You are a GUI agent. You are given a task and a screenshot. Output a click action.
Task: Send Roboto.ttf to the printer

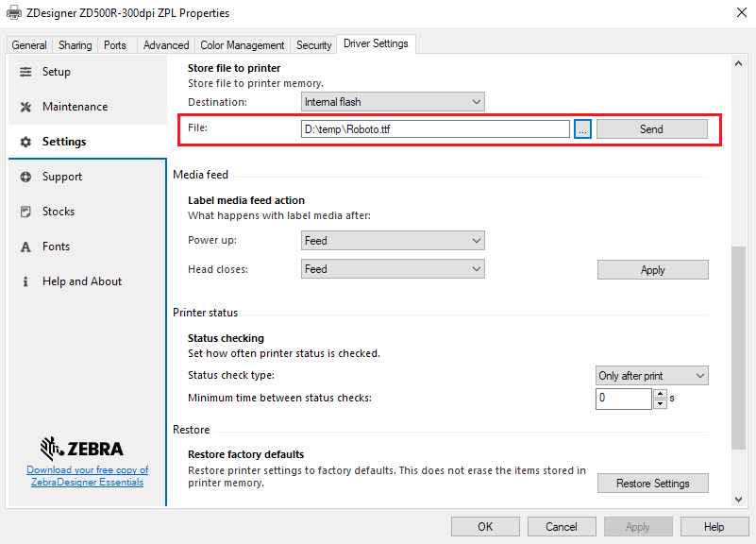pos(651,127)
